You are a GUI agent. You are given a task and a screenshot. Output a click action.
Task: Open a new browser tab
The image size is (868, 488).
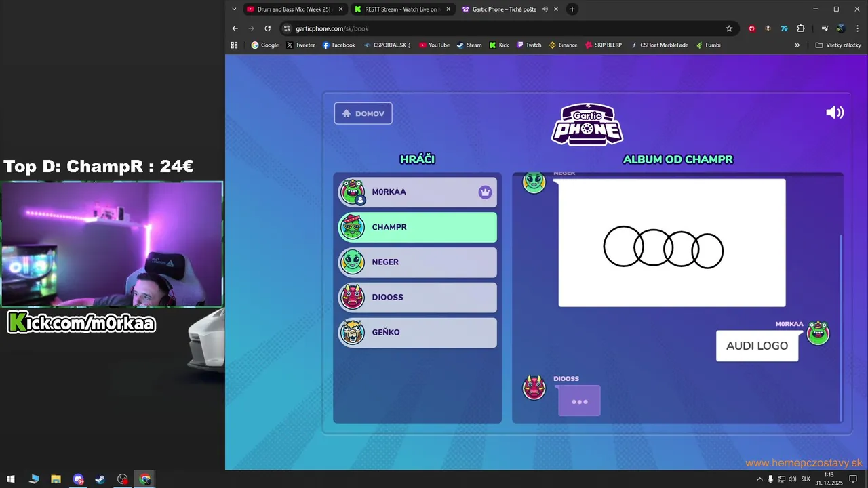(572, 9)
